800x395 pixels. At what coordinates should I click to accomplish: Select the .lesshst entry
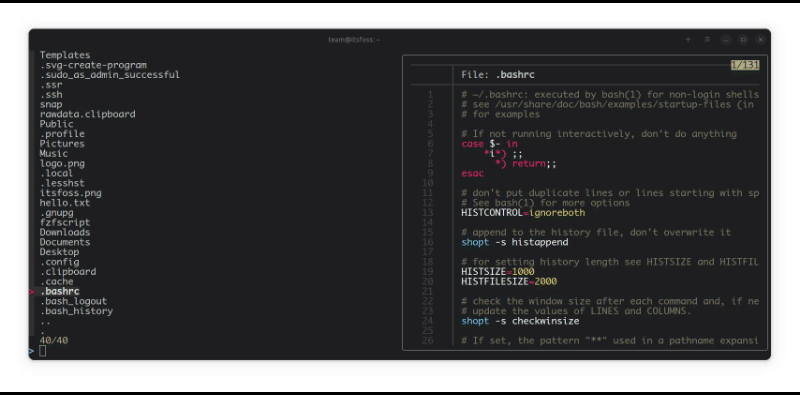click(x=62, y=183)
